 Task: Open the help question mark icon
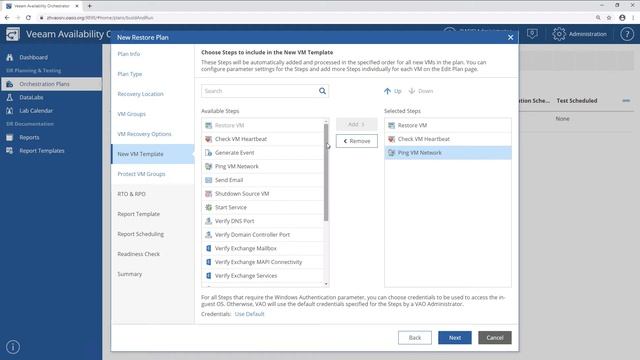coord(627,34)
